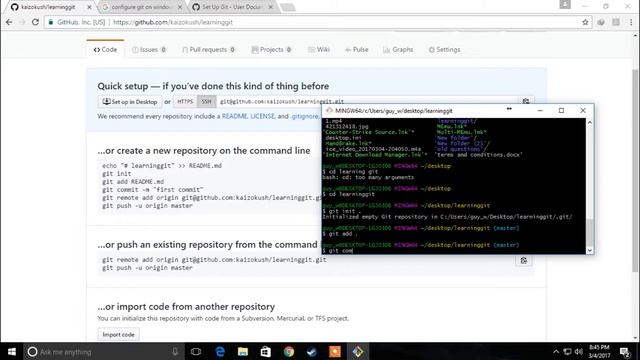This screenshot has width=640, height=360.
Task: Go to Pull requests tab
Action: 209,49
